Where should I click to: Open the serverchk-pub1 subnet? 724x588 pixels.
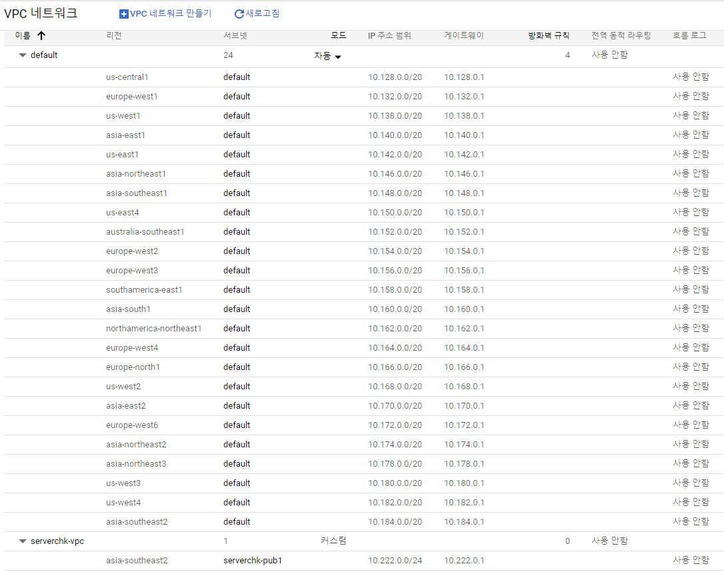point(253,560)
